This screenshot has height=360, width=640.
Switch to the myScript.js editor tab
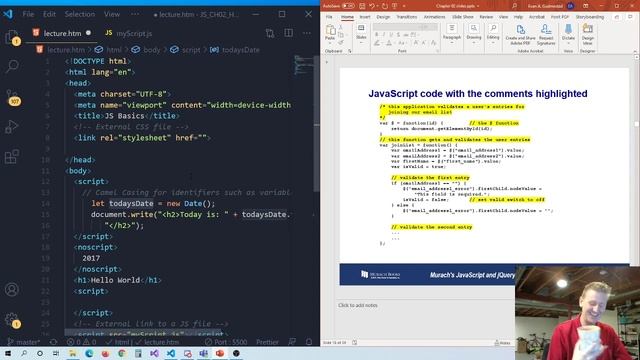(x=129, y=33)
